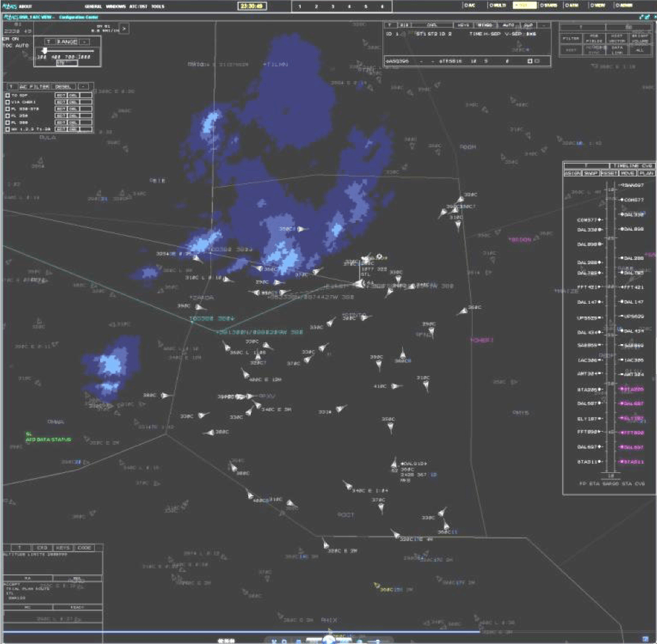Image resolution: width=657 pixels, height=644 pixels.
Task: Click the HIST VECTOR button
Action: [617, 38]
